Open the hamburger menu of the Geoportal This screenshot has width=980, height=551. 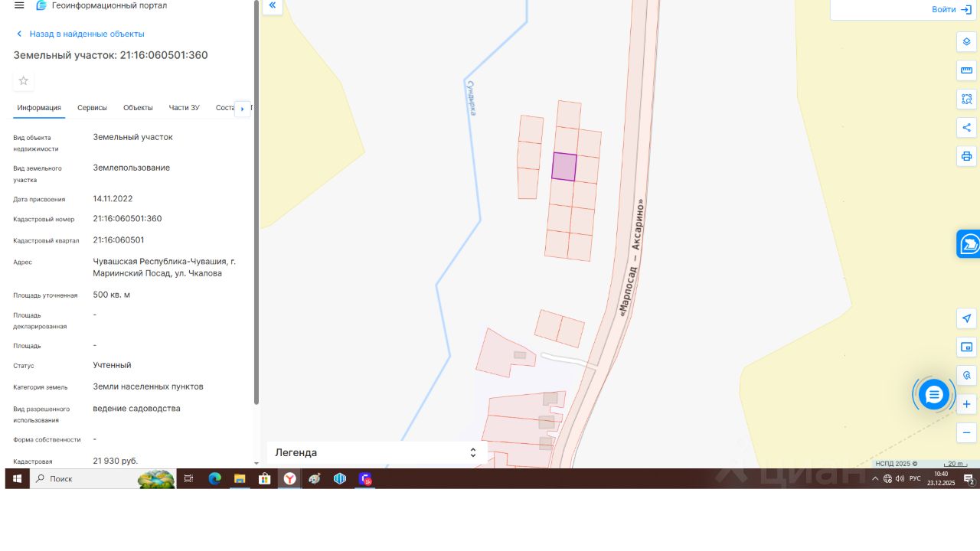[19, 5]
